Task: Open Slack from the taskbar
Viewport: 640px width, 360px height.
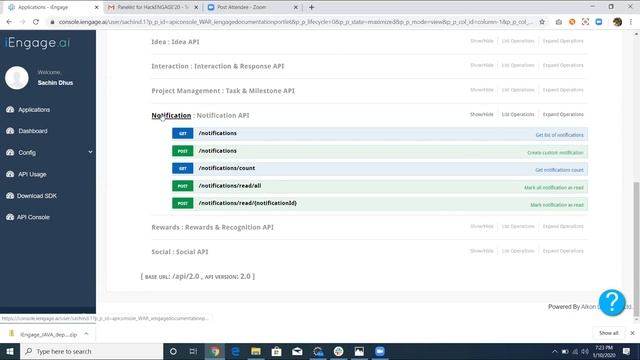Action: coord(338,351)
